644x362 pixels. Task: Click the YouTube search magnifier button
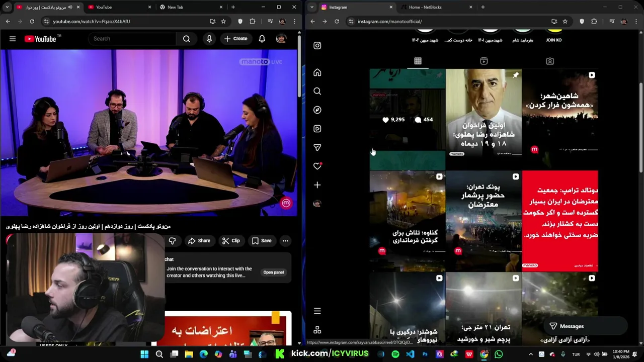(x=186, y=39)
